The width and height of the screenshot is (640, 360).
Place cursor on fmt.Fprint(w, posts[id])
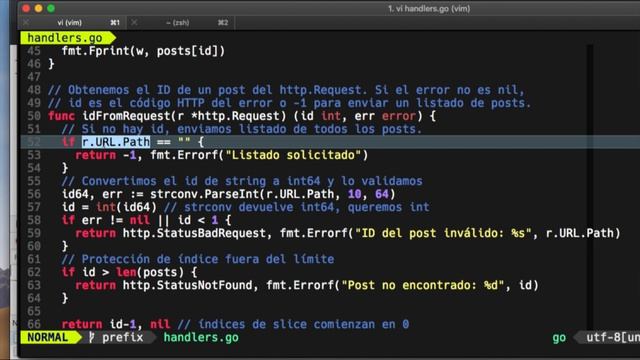[x=143, y=51]
